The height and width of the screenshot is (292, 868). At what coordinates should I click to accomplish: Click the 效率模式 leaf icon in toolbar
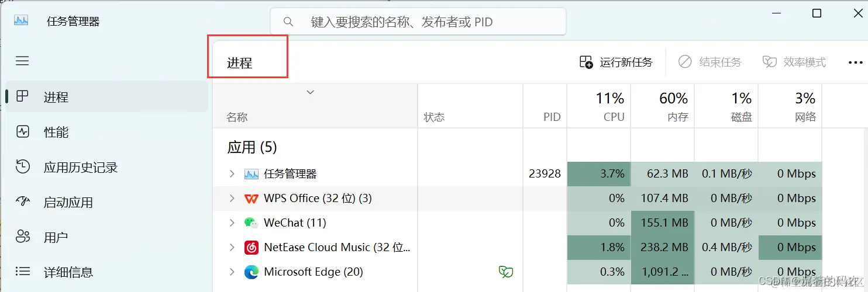[x=770, y=62]
